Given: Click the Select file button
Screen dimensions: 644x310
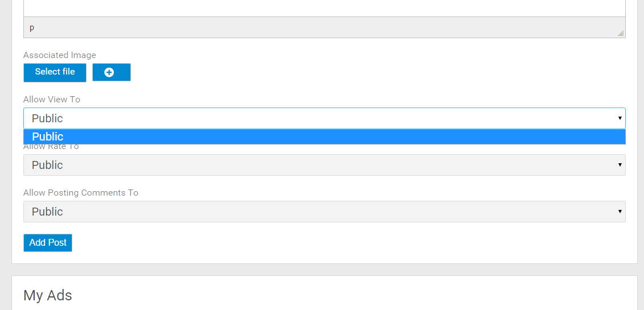Looking at the screenshot, I should click(x=55, y=72).
